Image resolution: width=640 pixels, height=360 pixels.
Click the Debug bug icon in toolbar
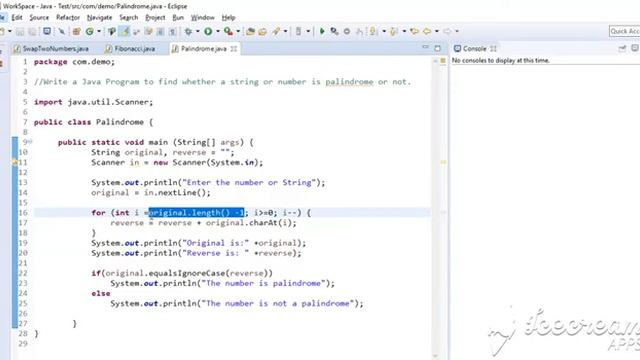coord(188,31)
